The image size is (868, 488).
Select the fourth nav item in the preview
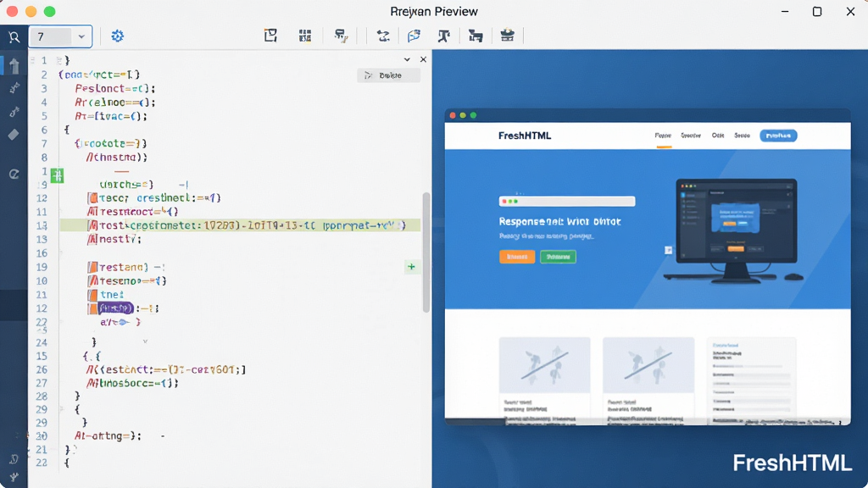tap(743, 136)
